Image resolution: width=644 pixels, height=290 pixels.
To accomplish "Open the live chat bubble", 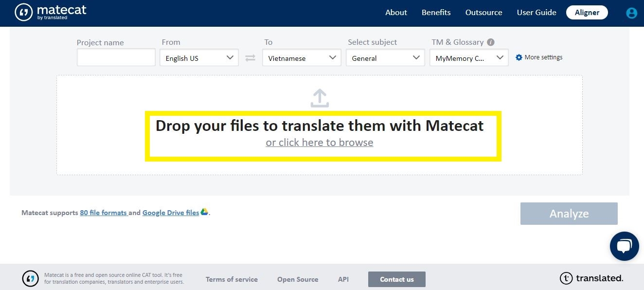I will coord(624,246).
